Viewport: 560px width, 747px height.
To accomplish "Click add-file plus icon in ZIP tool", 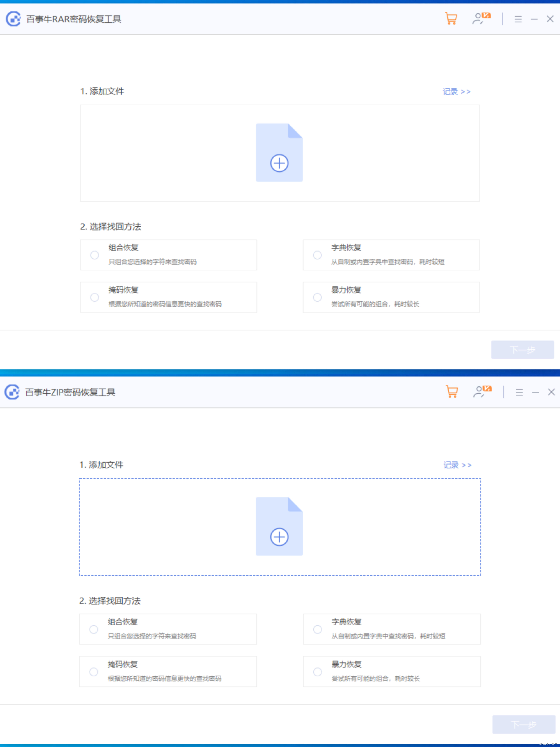I will coord(279,537).
